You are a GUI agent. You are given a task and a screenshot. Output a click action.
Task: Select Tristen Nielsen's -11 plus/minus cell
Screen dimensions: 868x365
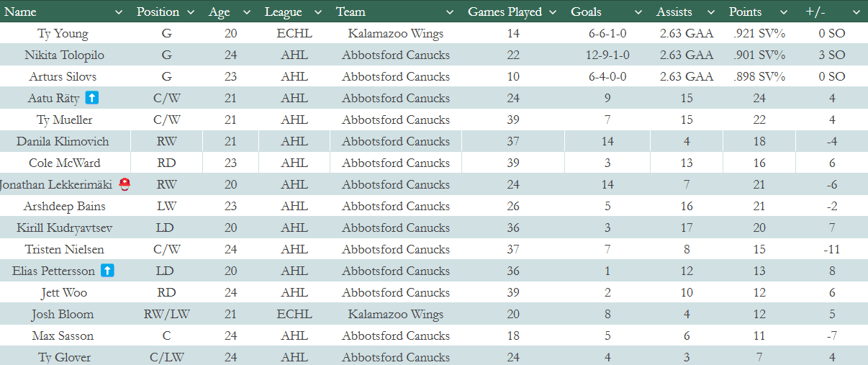(831, 249)
